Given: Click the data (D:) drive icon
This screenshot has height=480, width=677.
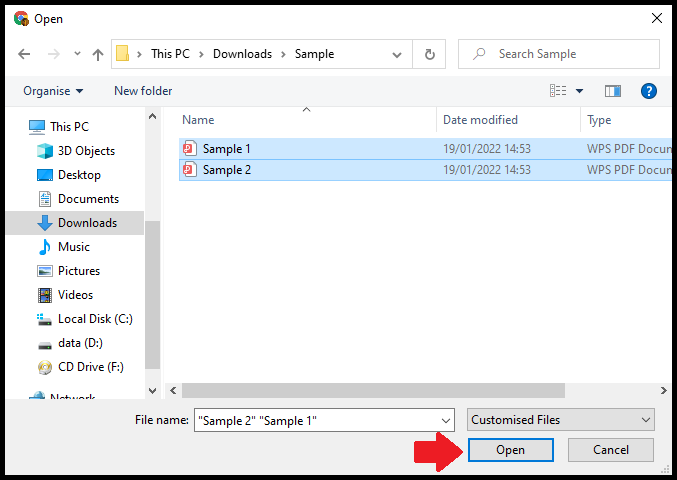Looking at the screenshot, I should (44, 345).
